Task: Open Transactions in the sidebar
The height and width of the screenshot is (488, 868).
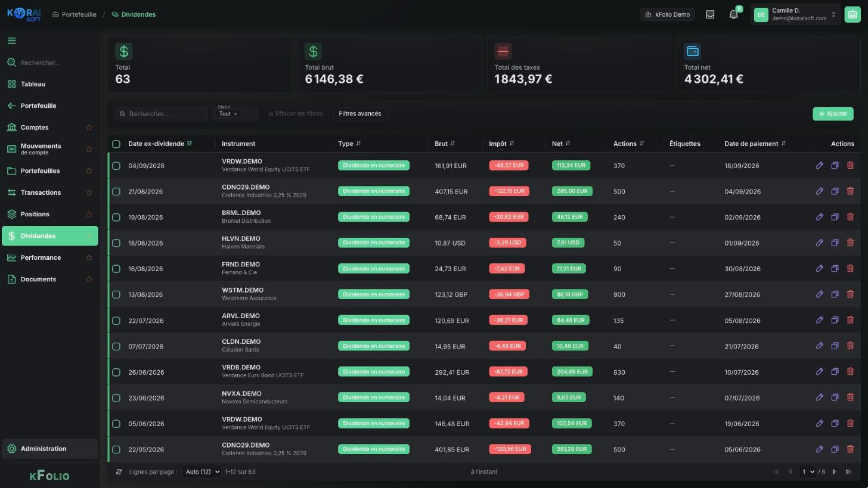Action: pos(50,192)
